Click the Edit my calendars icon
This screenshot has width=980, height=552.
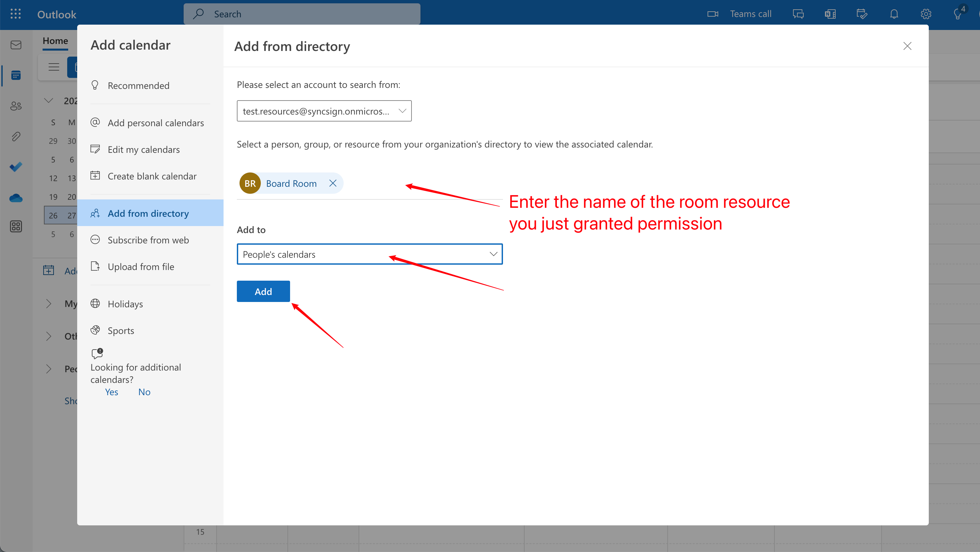click(95, 148)
